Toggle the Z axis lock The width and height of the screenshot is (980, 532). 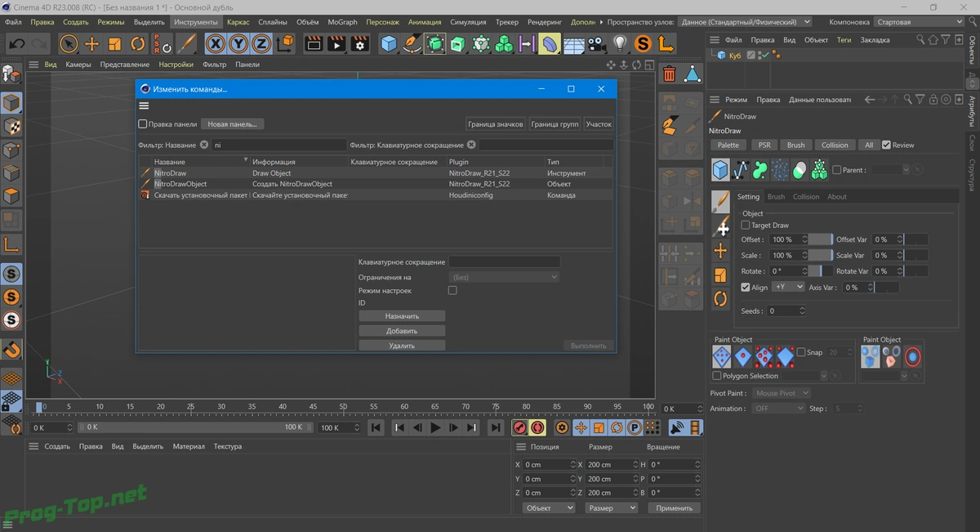tap(261, 43)
